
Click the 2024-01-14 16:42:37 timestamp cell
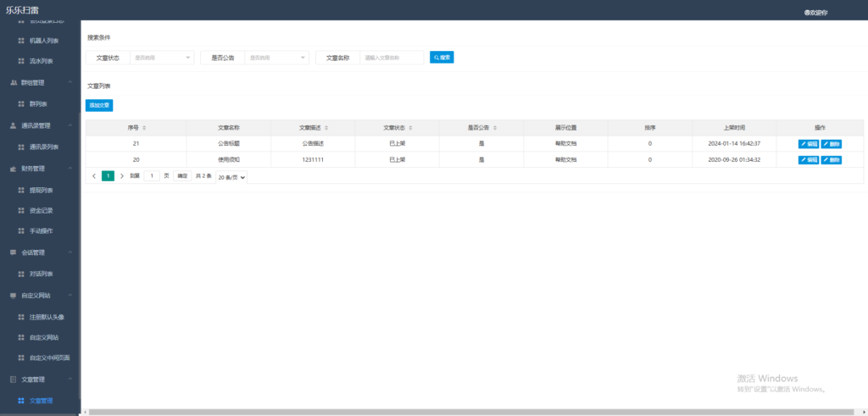(734, 144)
